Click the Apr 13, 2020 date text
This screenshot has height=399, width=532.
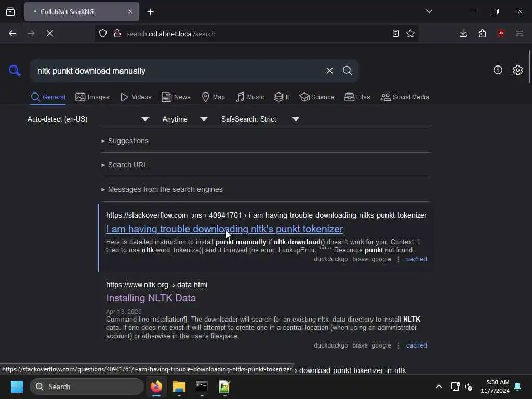coord(124,312)
